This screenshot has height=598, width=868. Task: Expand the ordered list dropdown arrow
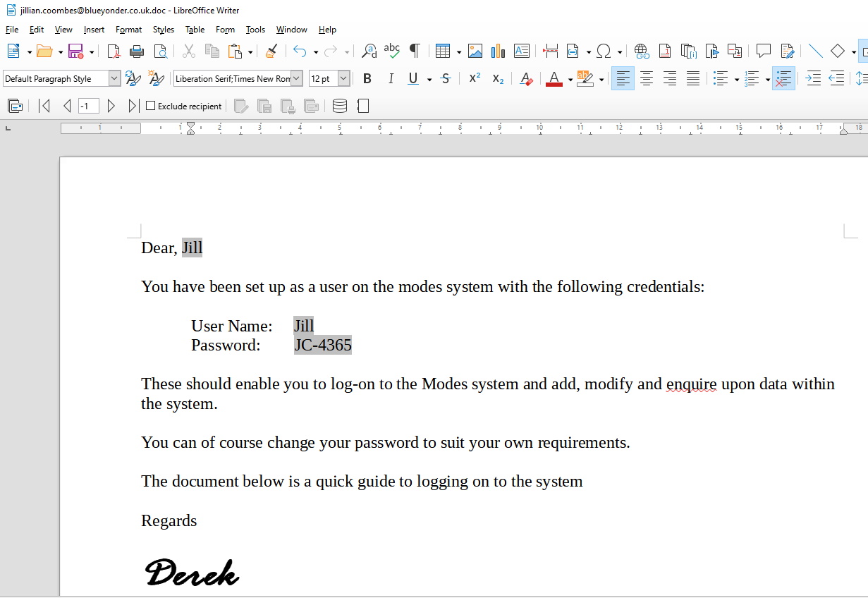[x=767, y=80]
